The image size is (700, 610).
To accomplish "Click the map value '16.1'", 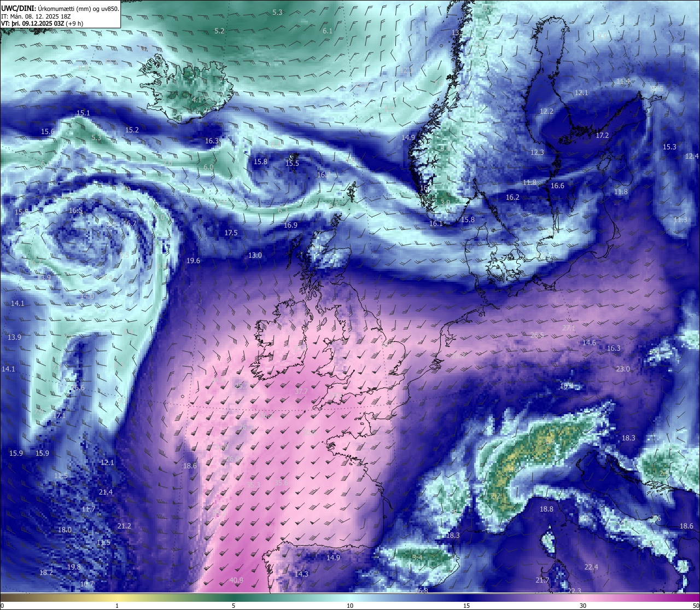I will pyautogui.click(x=436, y=223).
